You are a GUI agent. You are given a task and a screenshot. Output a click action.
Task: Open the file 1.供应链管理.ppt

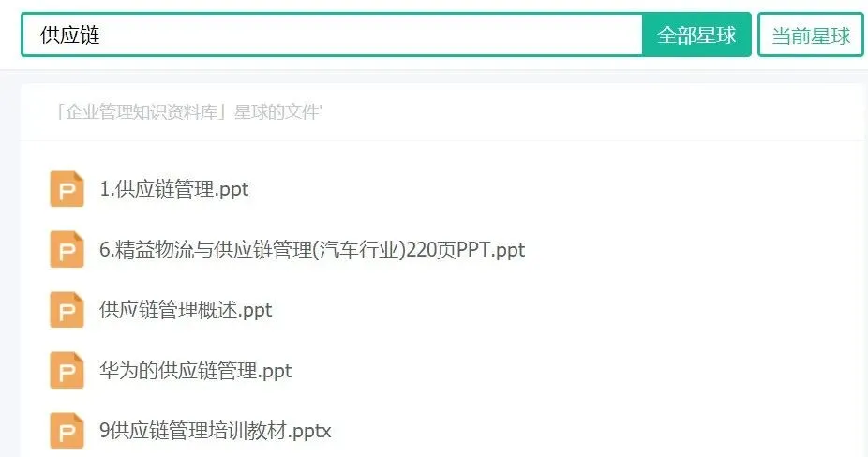pyautogui.click(x=173, y=189)
